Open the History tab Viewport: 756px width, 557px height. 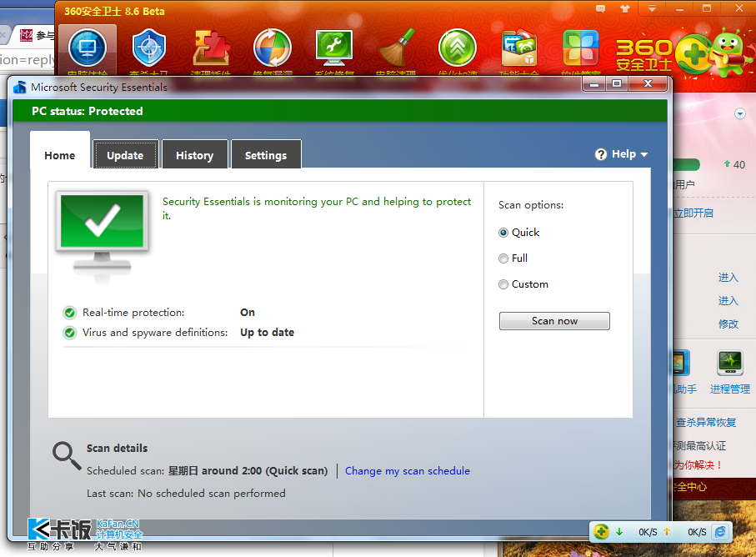tap(195, 154)
